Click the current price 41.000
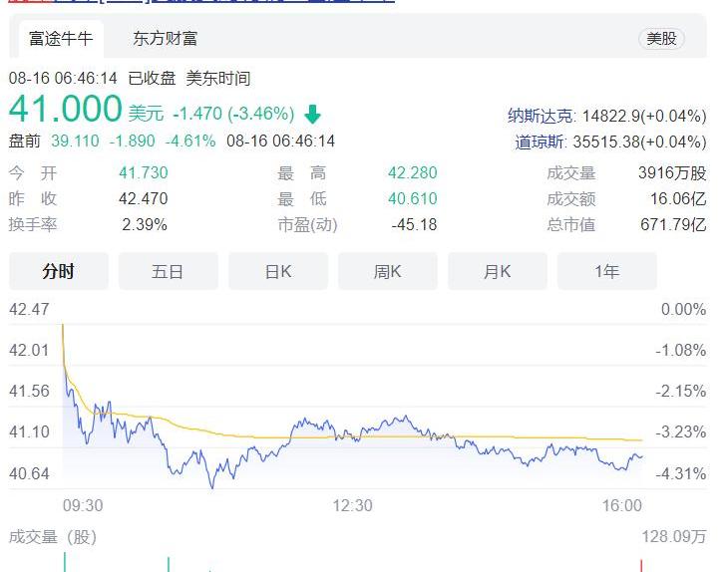728x572 pixels. [x=66, y=109]
